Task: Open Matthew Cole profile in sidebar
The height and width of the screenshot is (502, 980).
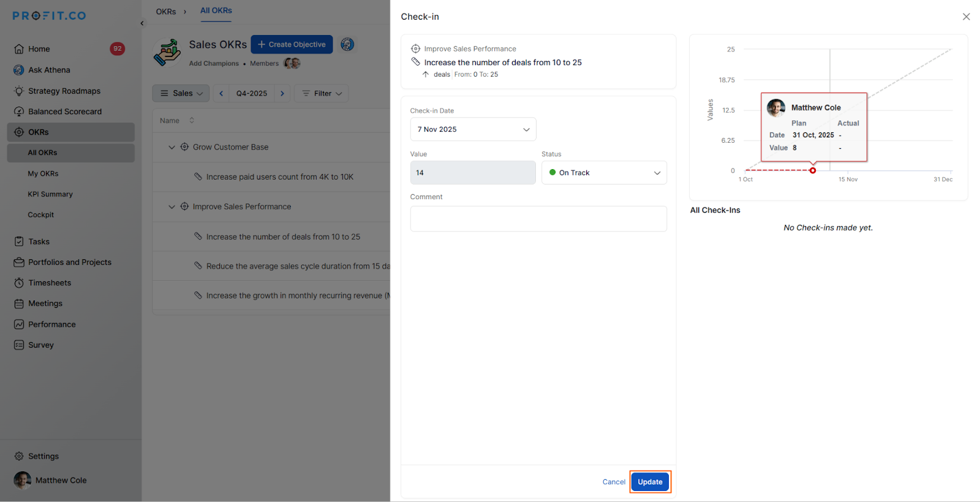Action: coord(50,480)
